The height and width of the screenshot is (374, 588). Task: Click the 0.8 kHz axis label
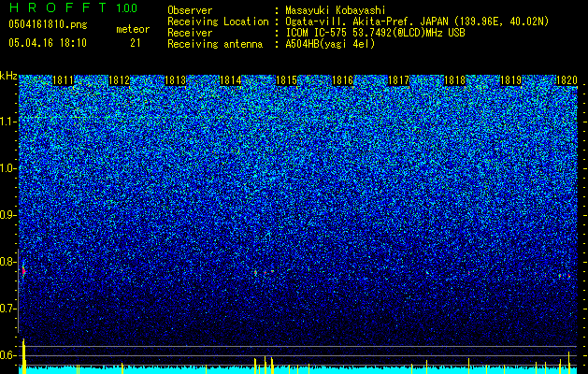click(x=8, y=262)
